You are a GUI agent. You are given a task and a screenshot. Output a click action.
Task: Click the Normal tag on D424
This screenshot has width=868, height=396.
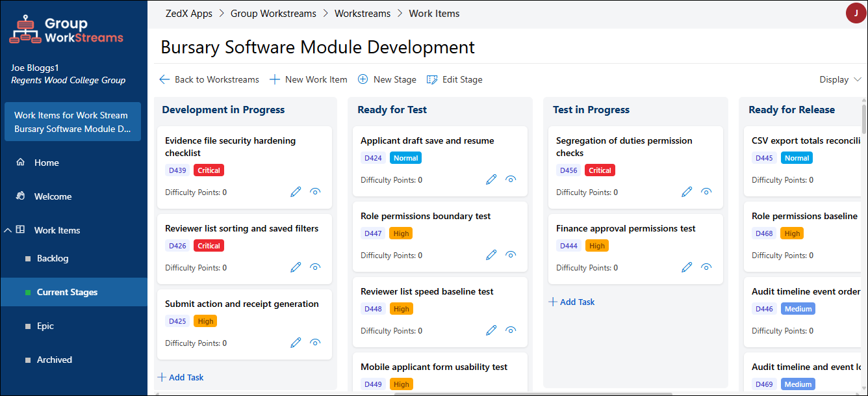point(406,158)
